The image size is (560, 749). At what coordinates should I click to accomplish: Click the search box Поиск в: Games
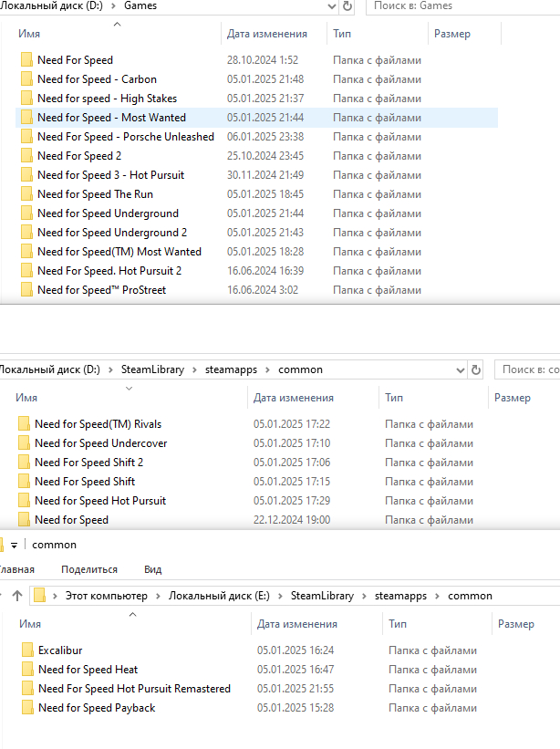tap(463, 6)
